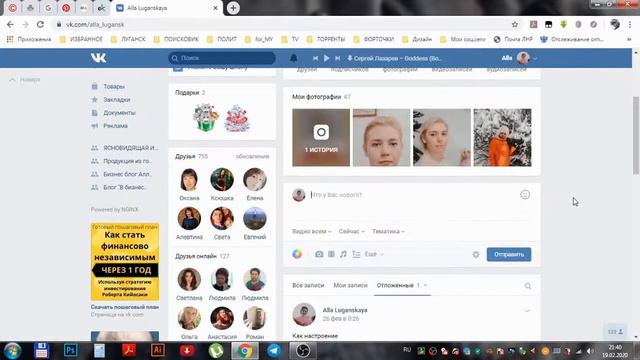Image resolution: width=640 pixels, height=360 pixels.
Task: Click the first gift image in Подарки
Action: click(x=206, y=118)
